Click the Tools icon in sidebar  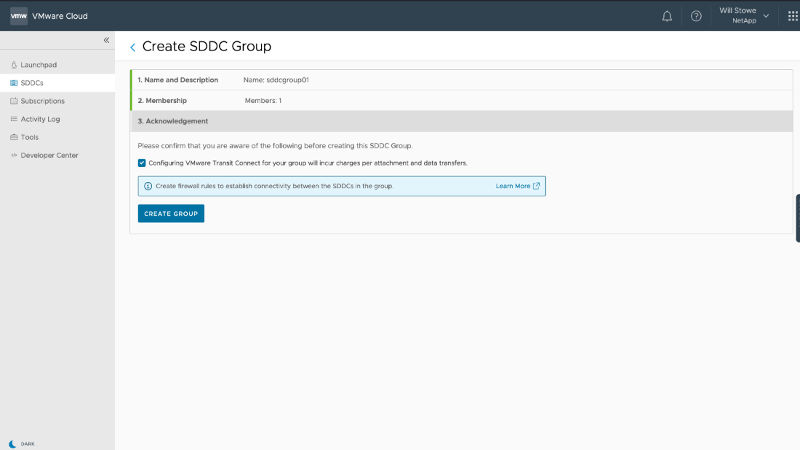point(13,137)
